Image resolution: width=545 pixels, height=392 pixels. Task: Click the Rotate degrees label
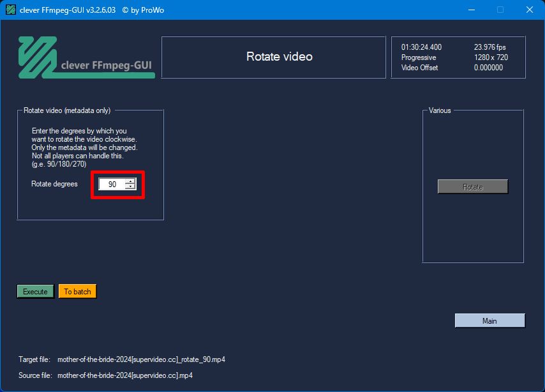click(x=54, y=184)
